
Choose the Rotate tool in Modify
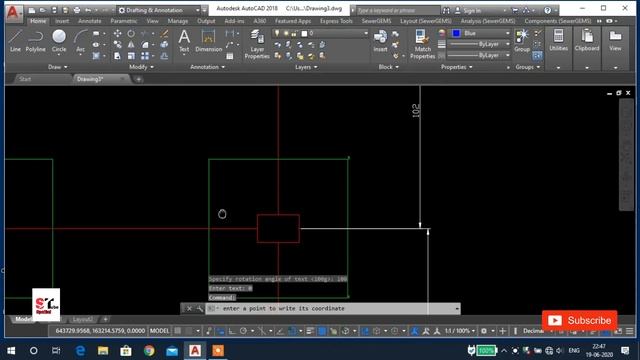point(131,33)
